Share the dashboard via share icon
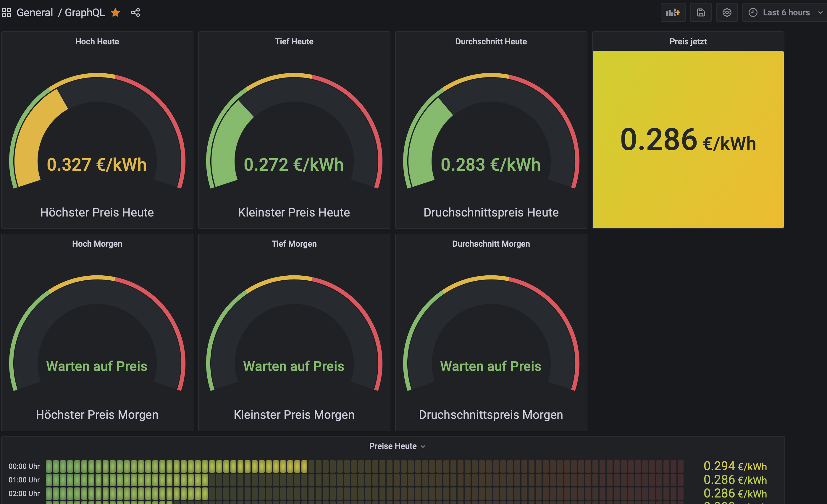Image resolution: width=827 pixels, height=504 pixels. 135,13
